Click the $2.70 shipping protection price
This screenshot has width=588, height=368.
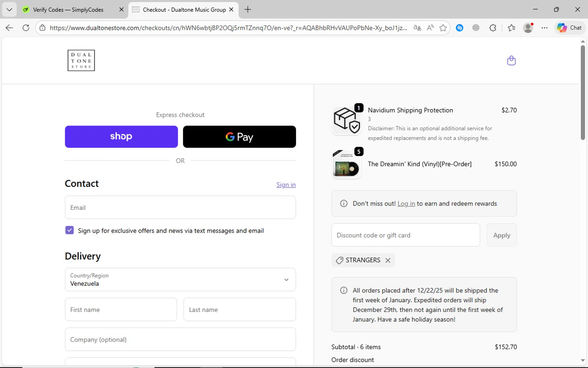[x=509, y=110]
